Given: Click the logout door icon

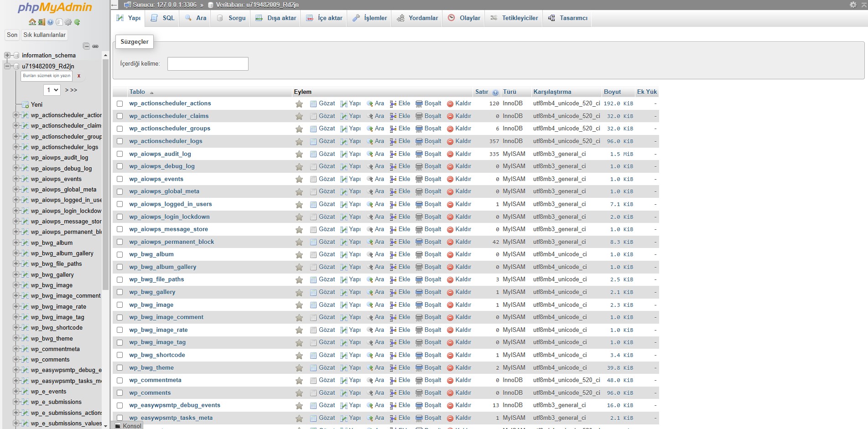Looking at the screenshot, I should [42, 22].
